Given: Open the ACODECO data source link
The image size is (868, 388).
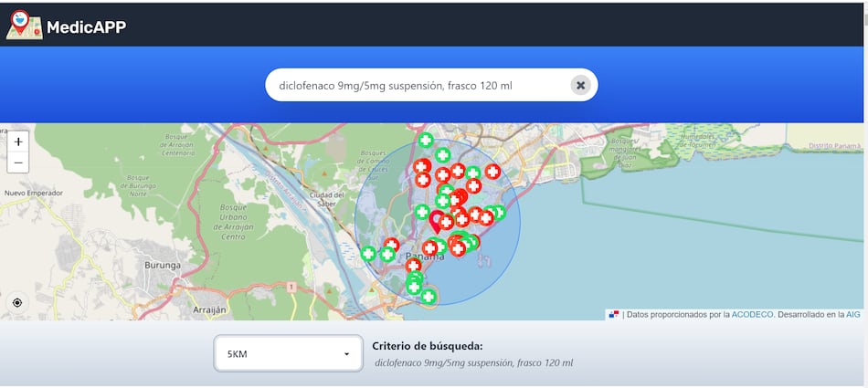Looking at the screenshot, I should pos(752,314).
